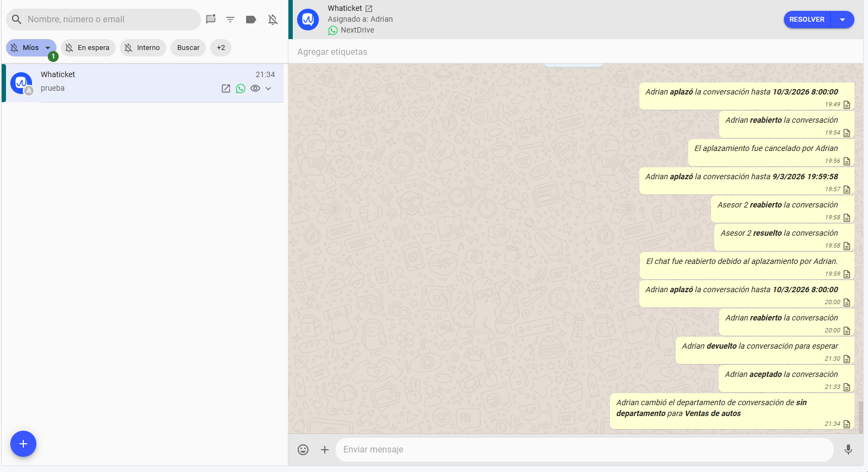Open the emoji picker
The image size is (868, 472).
pyautogui.click(x=303, y=450)
